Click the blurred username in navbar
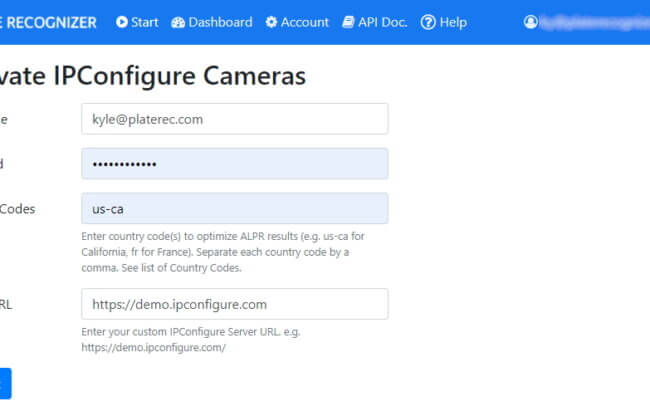650x406 pixels. pyautogui.click(x=595, y=23)
